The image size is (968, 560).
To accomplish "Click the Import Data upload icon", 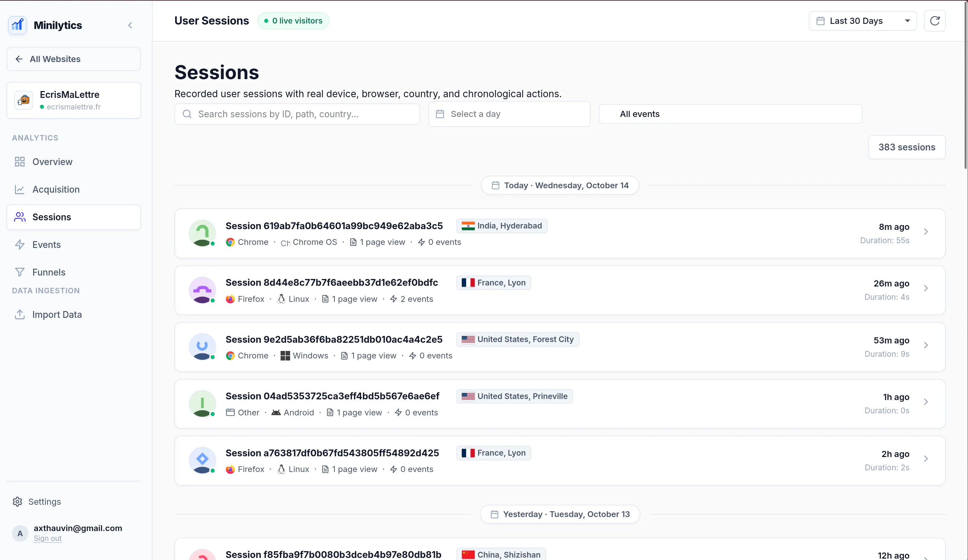I will tap(19, 314).
